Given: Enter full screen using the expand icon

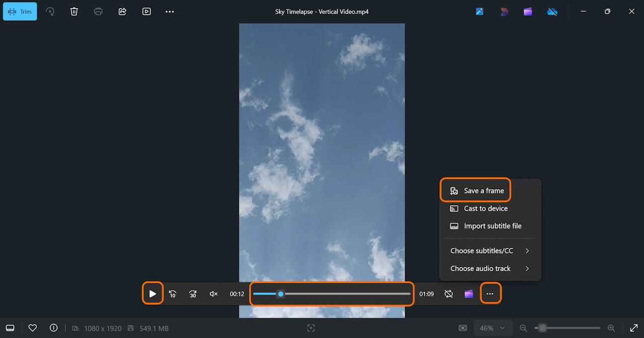Looking at the screenshot, I should (633, 328).
